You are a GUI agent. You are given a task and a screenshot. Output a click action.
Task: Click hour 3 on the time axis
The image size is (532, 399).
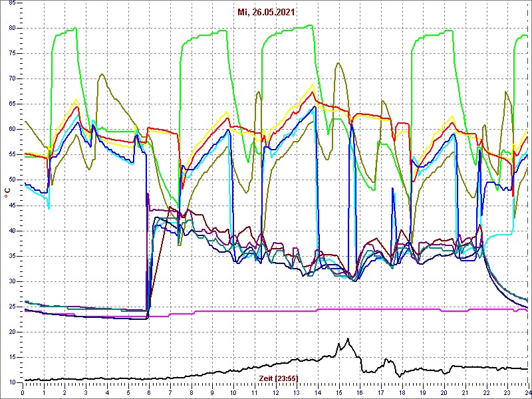[86, 392]
